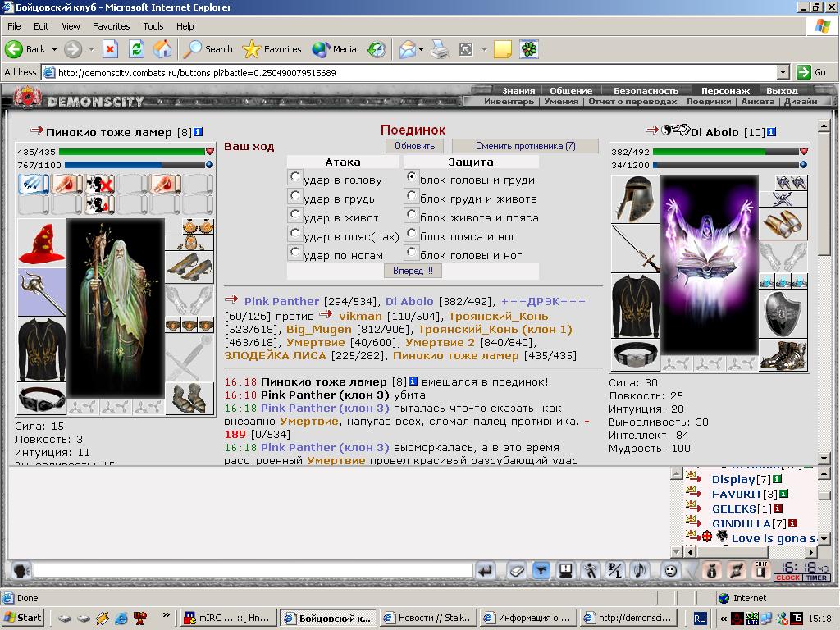Click Di Abolo's steel helmet item
This screenshot has height=630, width=840.
[x=635, y=199]
